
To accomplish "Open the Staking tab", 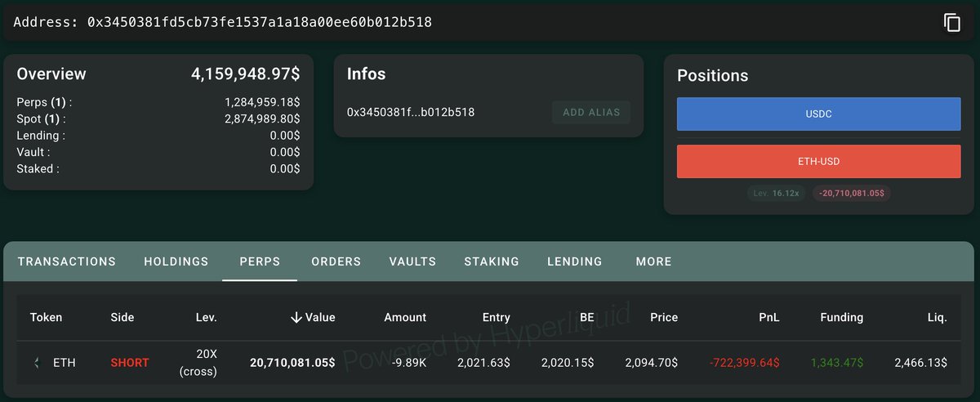I will (x=492, y=261).
